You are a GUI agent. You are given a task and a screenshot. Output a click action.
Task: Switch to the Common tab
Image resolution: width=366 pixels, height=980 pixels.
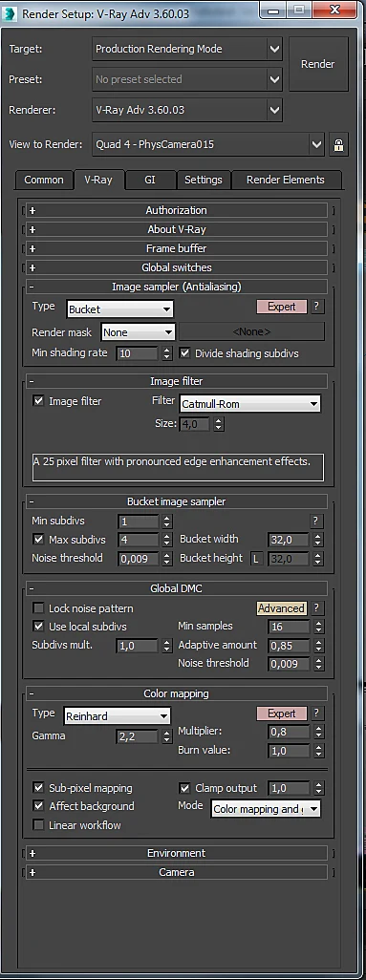pyautogui.click(x=44, y=180)
